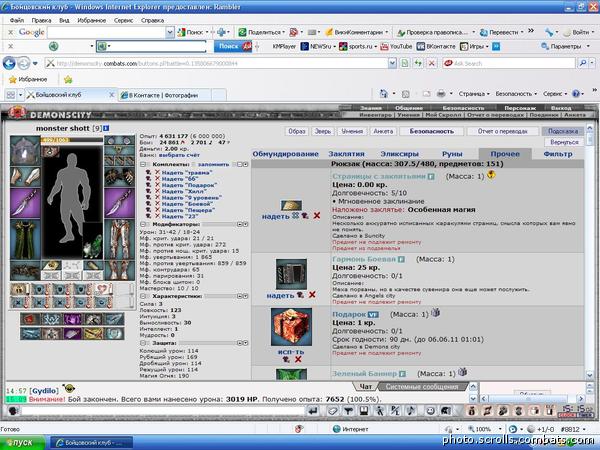Click the info icon next to monster shott
Screen dimensions: 600x450
106,129
